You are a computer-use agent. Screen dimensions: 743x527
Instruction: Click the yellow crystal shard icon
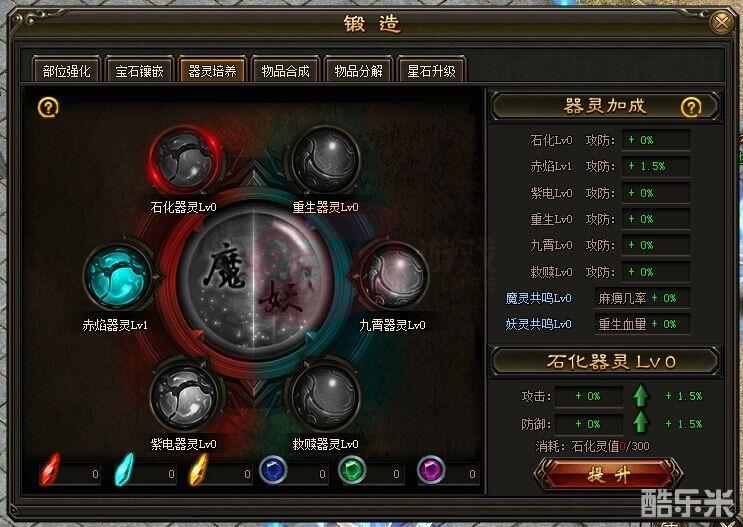199,469
